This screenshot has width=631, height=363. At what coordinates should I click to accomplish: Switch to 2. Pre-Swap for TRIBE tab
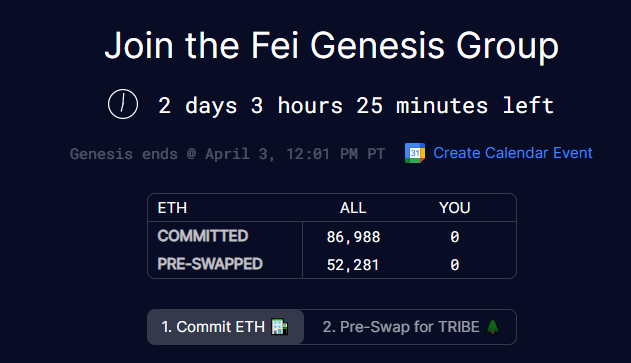(410, 327)
